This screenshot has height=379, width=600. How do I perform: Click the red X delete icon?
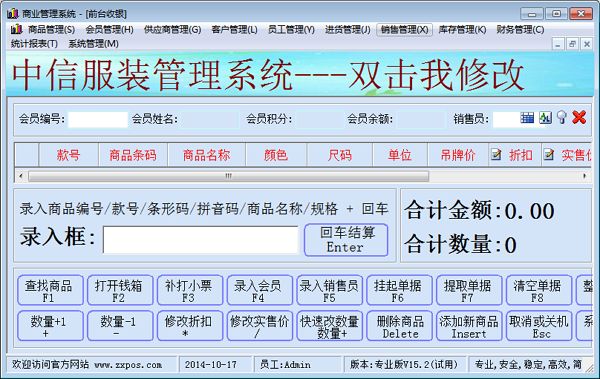pyautogui.click(x=579, y=117)
